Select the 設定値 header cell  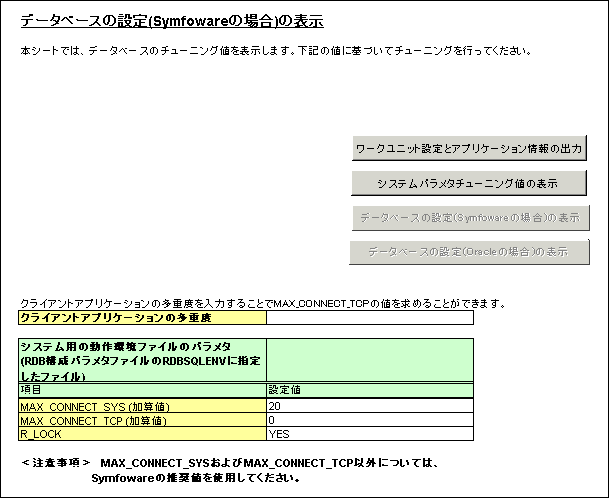point(370,390)
